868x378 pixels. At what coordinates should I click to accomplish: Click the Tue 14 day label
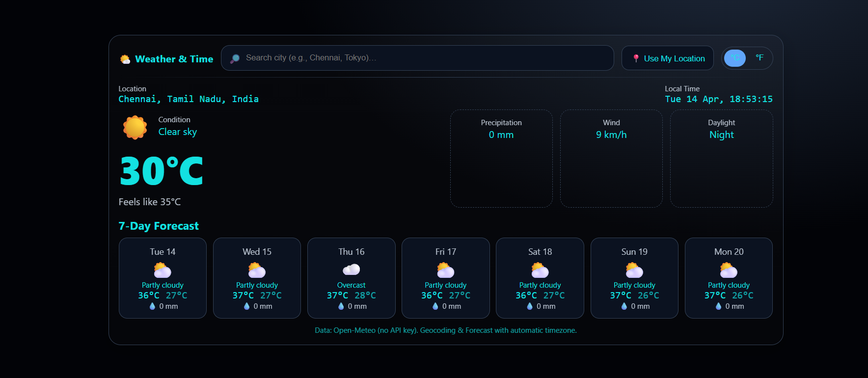(x=163, y=252)
